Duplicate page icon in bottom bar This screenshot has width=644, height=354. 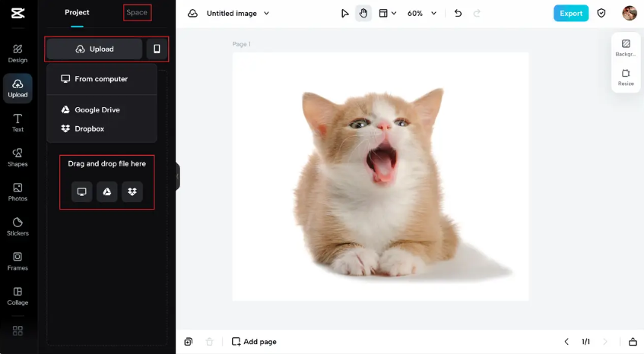pos(188,341)
